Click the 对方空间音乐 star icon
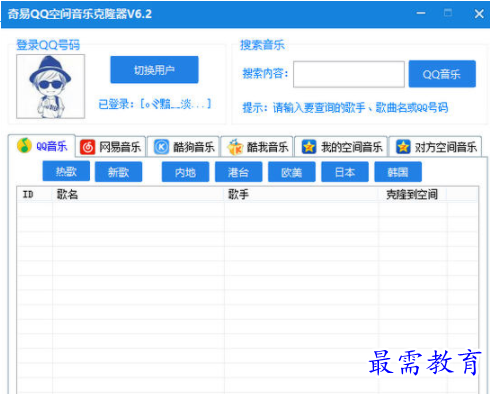490x394 pixels. tap(403, 147)
